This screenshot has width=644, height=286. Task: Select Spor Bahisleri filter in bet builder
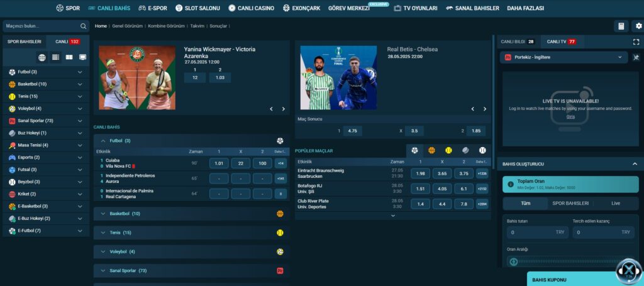point(570,203)
